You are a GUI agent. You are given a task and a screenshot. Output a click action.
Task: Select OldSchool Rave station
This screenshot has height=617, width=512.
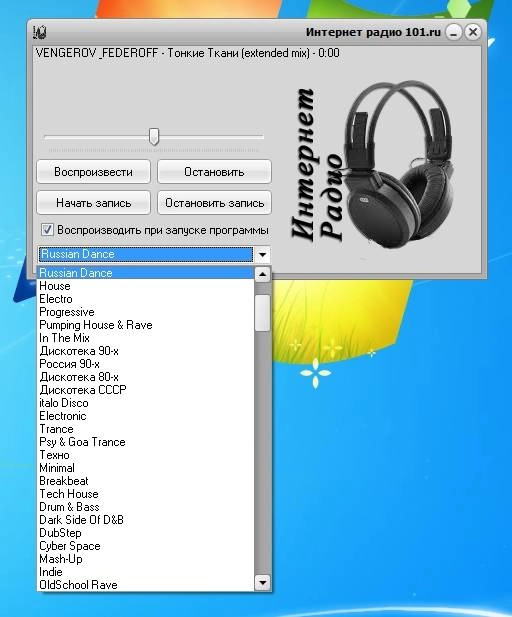point(146,584)
